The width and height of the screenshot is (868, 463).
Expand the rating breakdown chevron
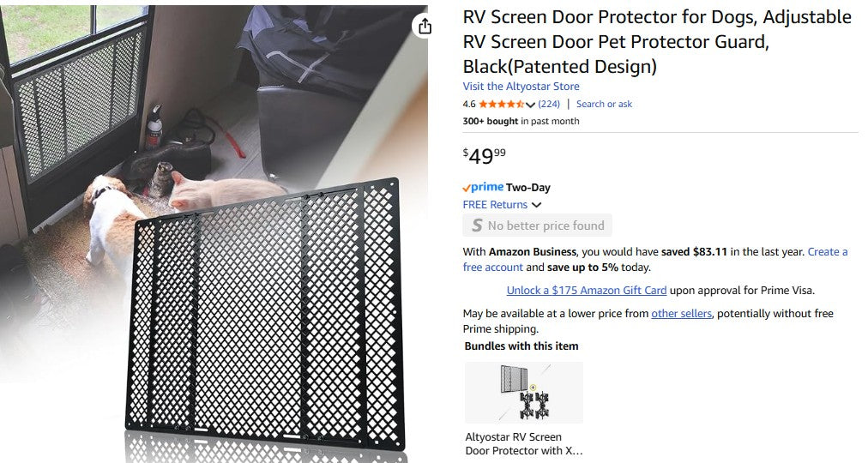(x=530, y=105)
